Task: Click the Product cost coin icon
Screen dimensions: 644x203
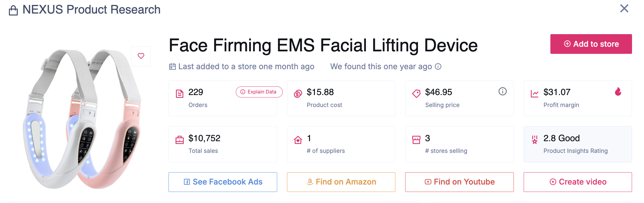Action: tap(298, 94)
